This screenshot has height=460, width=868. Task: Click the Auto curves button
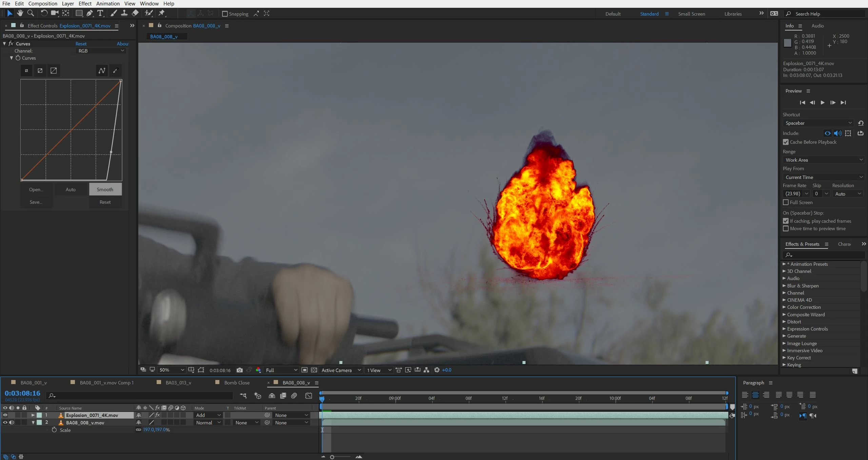tap(71, 189)
